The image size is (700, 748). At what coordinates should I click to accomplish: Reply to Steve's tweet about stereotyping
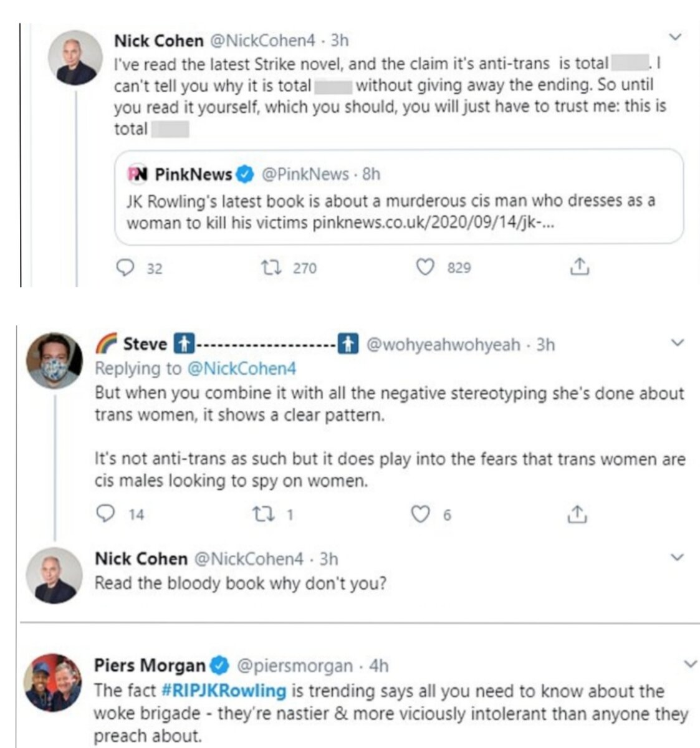coord(107,514)
